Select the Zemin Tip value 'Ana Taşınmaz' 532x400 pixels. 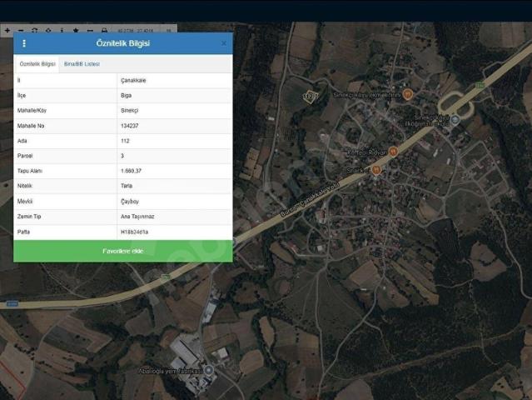137,217
